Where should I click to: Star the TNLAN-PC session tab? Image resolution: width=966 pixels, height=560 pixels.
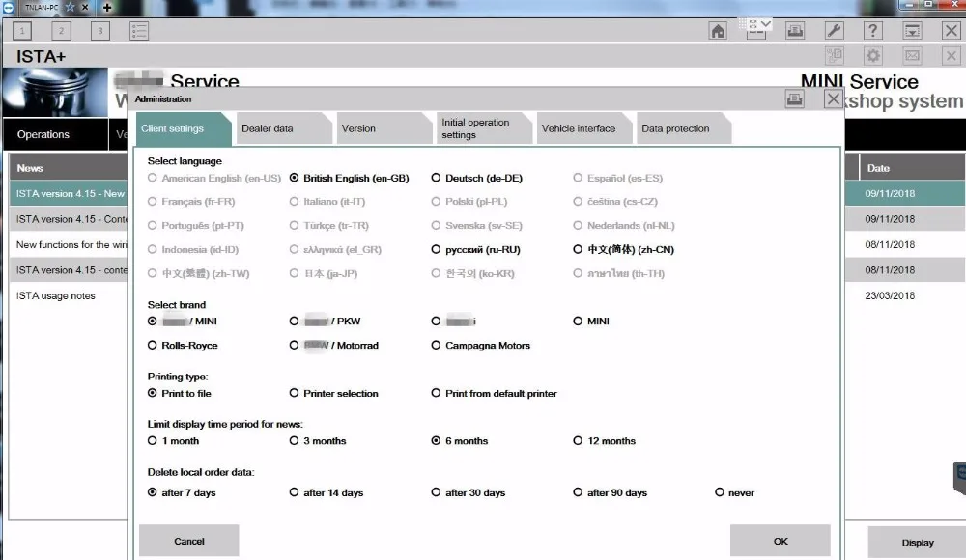71,8
